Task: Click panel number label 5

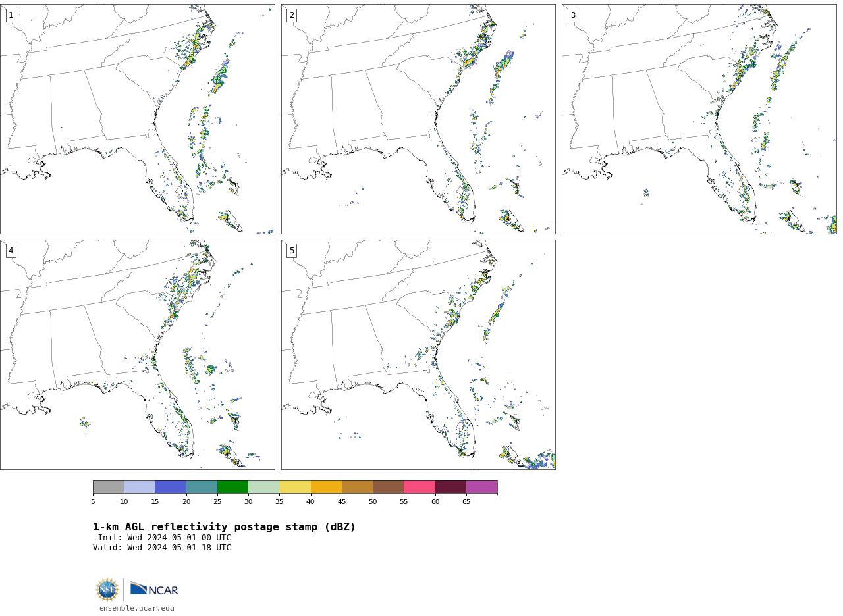Action: (292, 251)
